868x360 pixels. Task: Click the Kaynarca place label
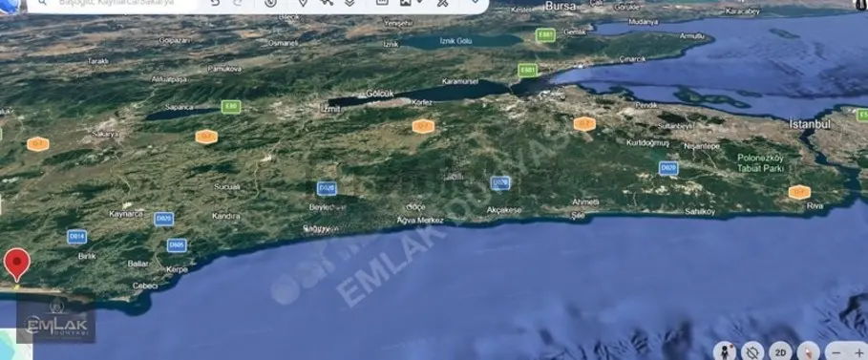126,214
